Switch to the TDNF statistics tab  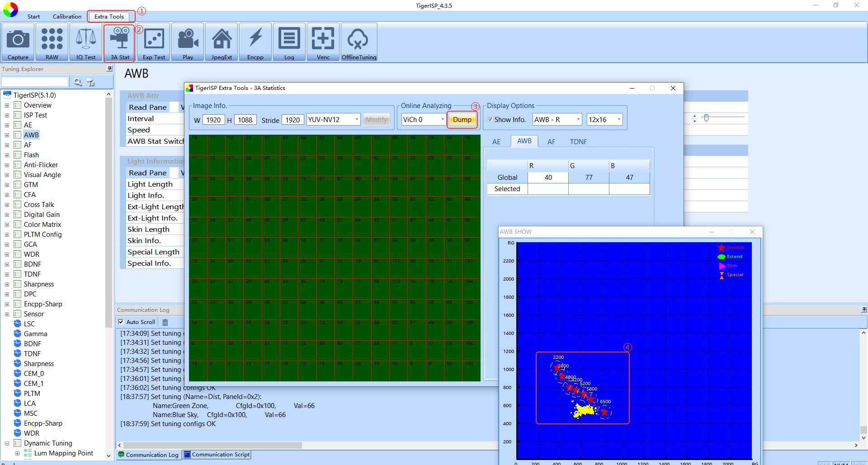click(x=578, y=141)
